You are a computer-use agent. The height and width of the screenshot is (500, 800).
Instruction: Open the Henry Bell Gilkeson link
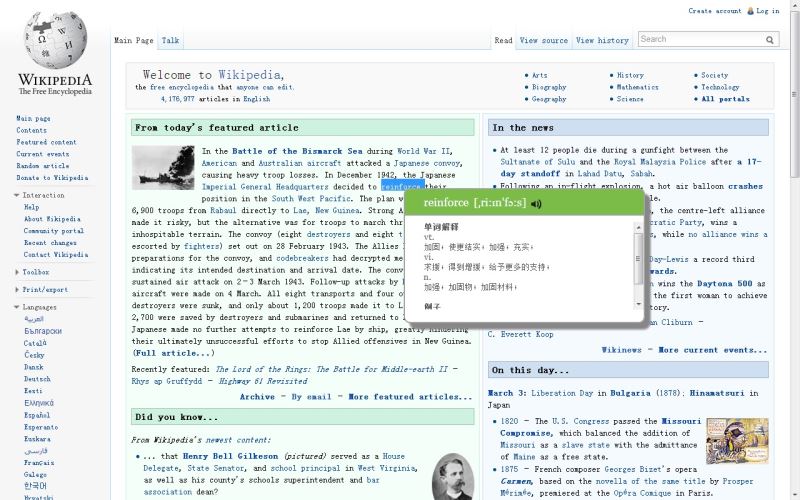coord(230,456)
